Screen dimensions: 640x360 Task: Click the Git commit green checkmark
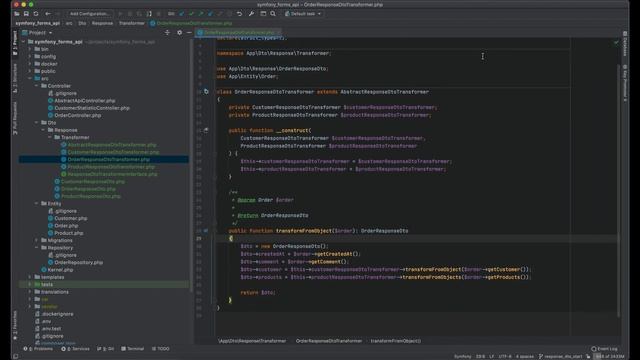tap(191, 14)
